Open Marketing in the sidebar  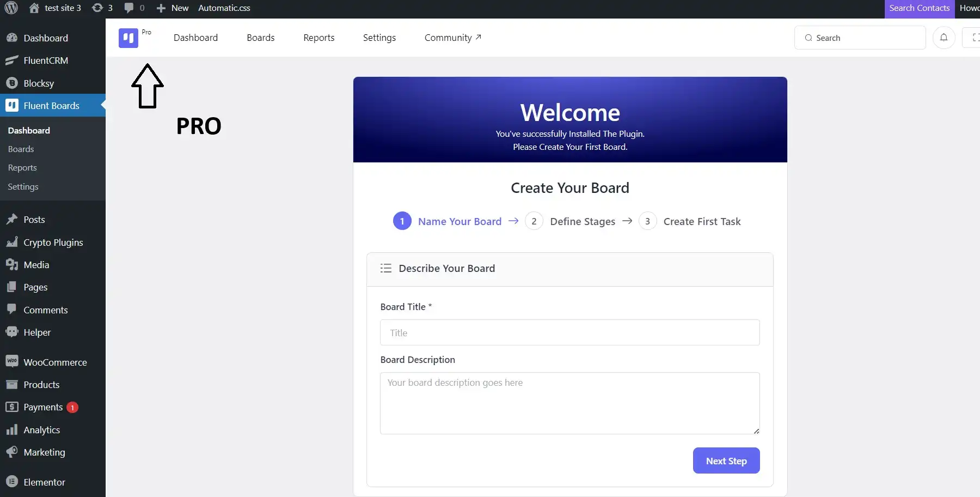pos(53,452)
